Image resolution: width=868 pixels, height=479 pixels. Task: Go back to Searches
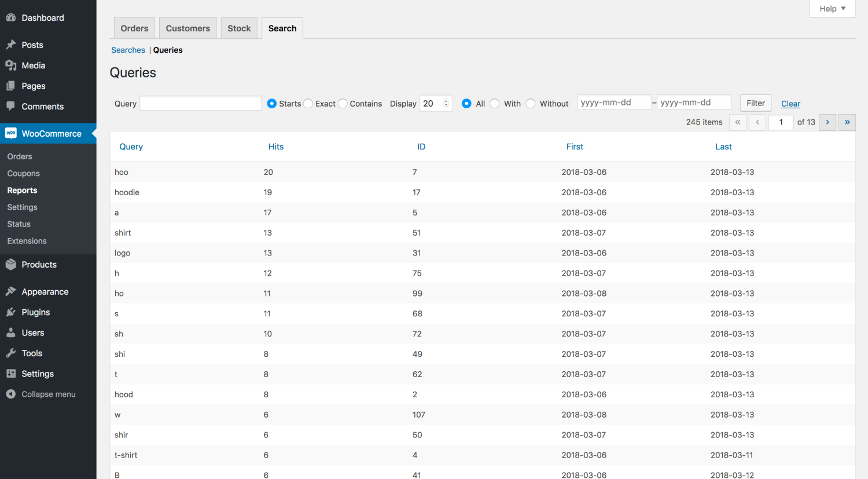click(128, 50)
